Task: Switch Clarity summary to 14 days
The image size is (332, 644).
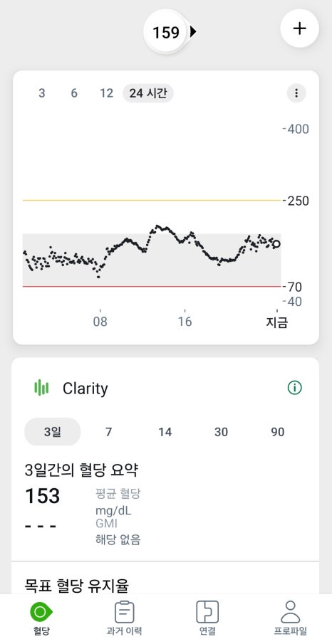Action: 165,432
